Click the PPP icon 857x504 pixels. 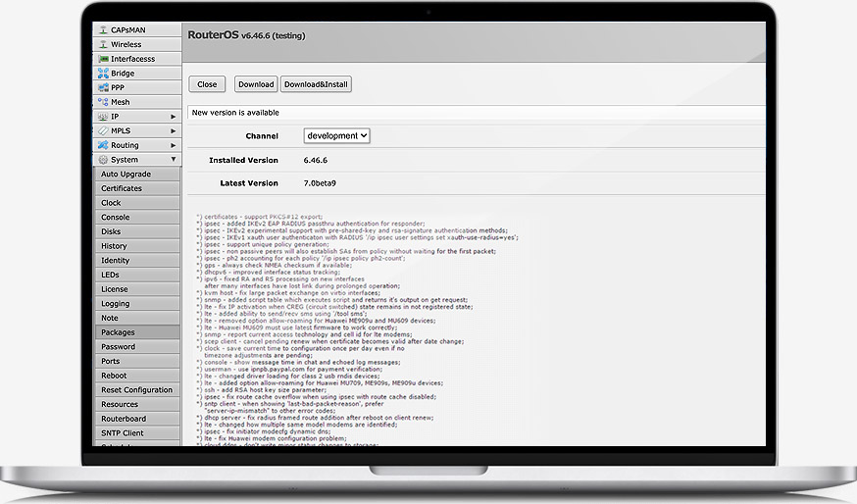pyautogui.click(x=103, y=87)
